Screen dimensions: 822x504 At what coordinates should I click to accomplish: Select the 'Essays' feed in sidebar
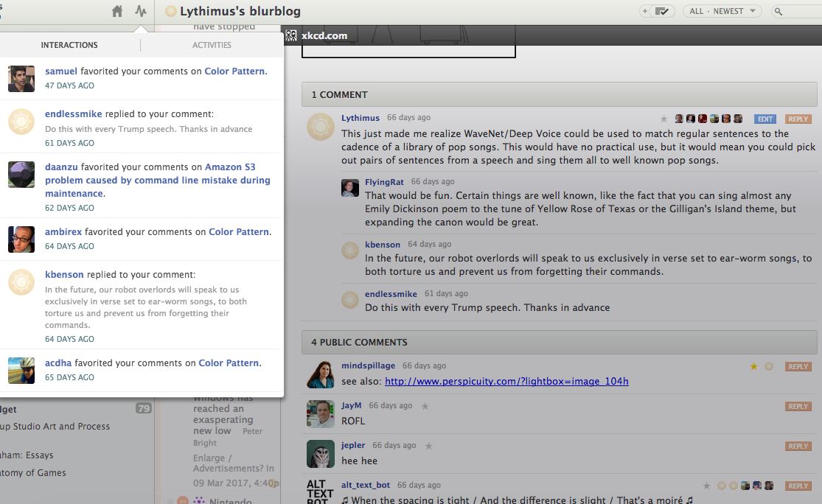[x=27, y=455]
